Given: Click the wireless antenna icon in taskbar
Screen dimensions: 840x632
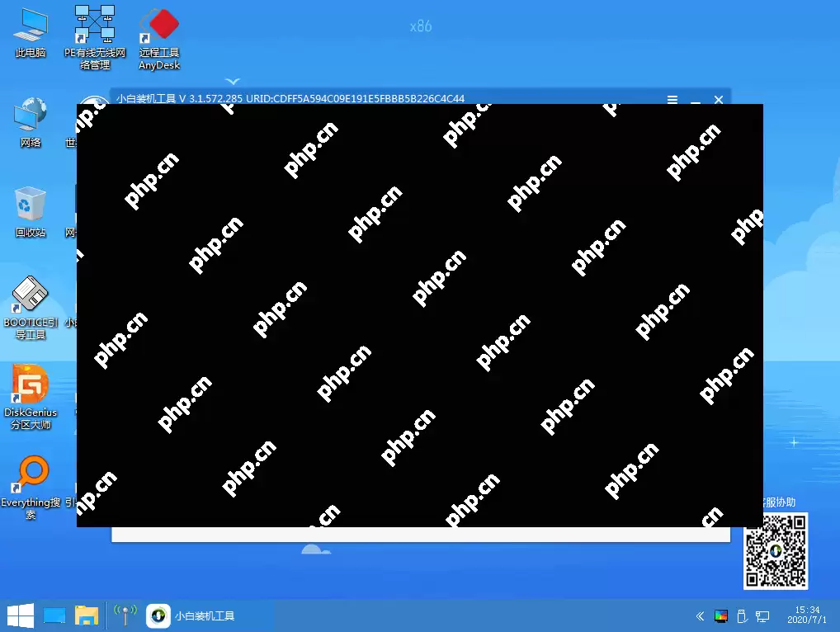Looking at the screenshot, I should tap(125, 615).
